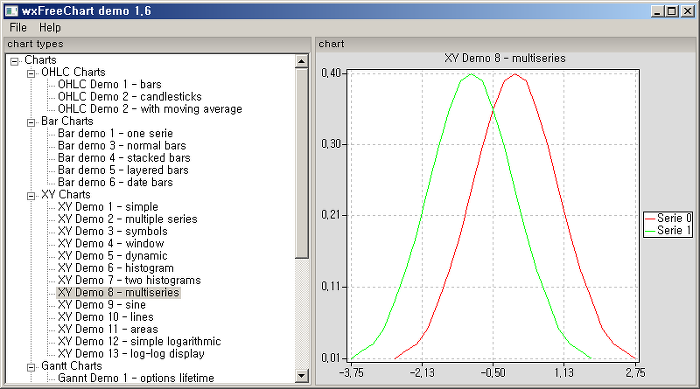Image resolution: width=700 pixels, height=389 pixels.
Task: Open XY Demo 12 - simple logarithmic
Action: pos(139,341)
